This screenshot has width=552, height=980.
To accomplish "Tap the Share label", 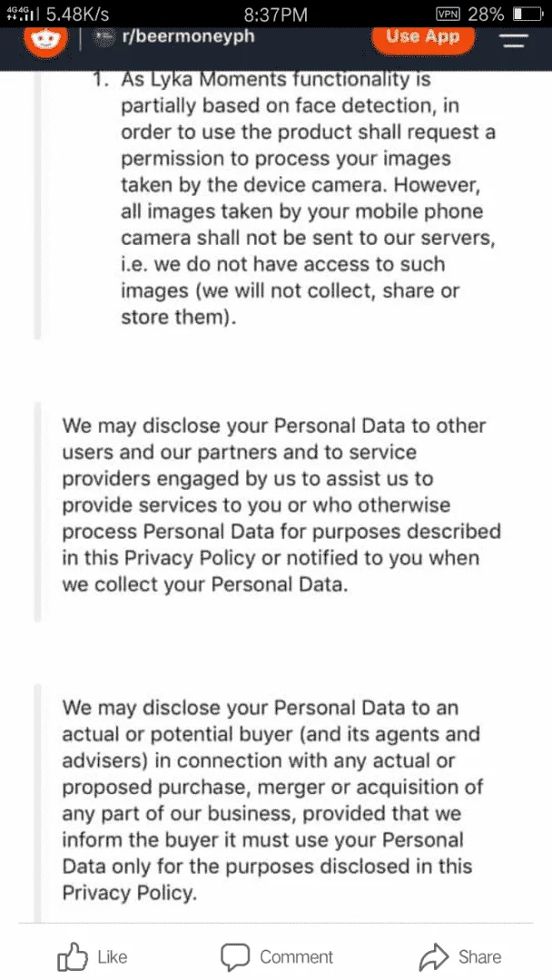I will [479, 957].
